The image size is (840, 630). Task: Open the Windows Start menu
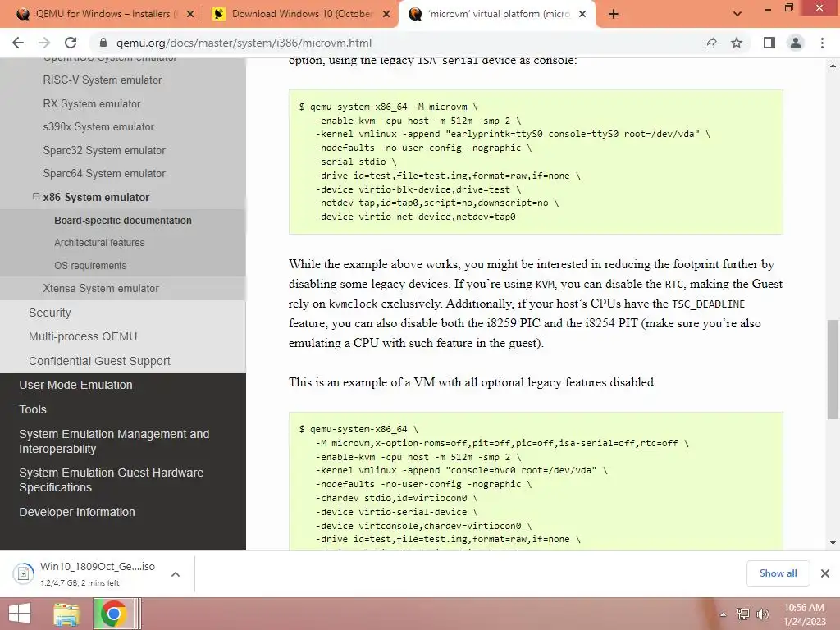(x=20, y=614)
